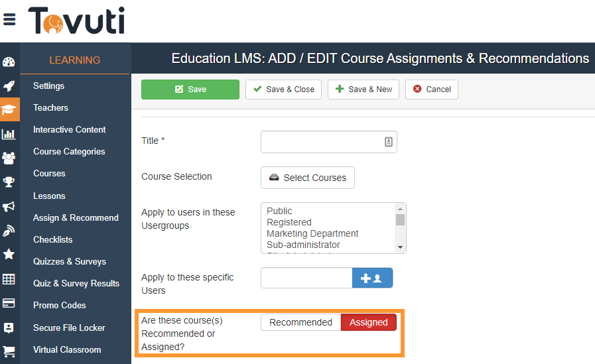595x364 pixels.
Task: Set courses as Assigned
Action: pos(368,322)
